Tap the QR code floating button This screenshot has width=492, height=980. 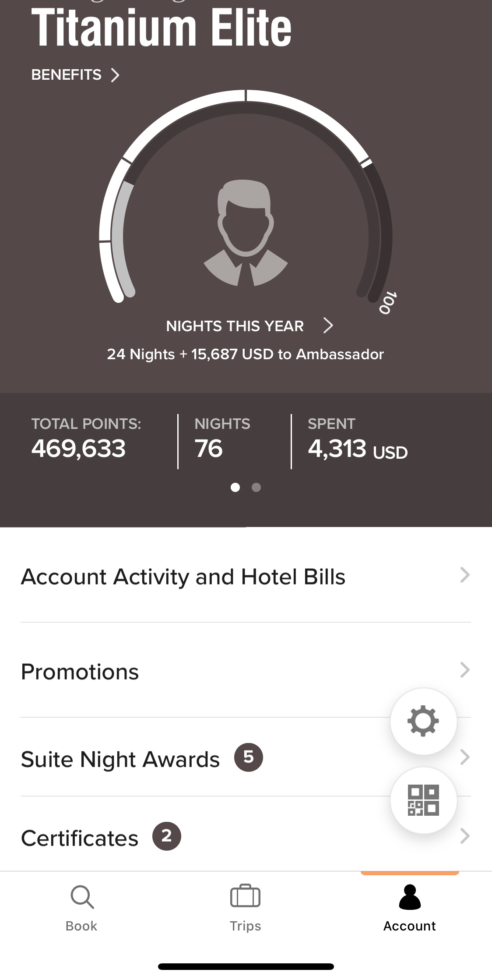(x=423, y=800)
